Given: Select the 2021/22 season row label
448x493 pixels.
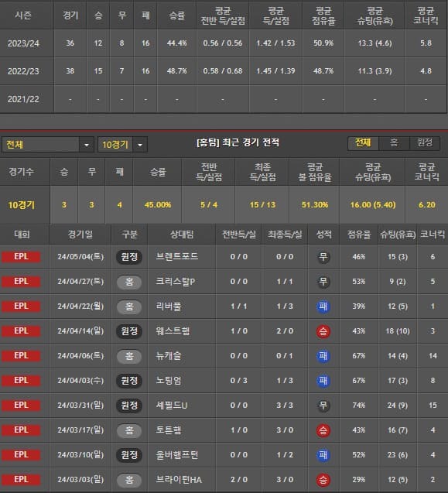Looking at the screenshot, I should click(23, 99).
